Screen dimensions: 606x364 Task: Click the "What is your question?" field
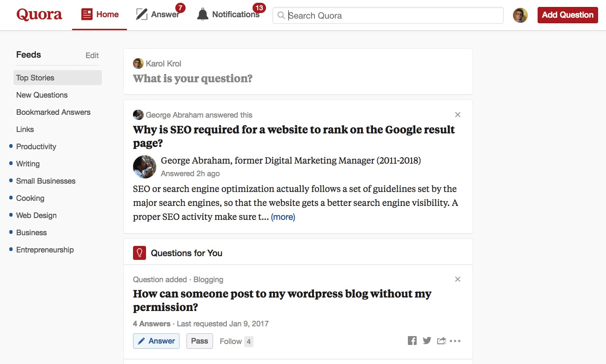tap(193, 78)
